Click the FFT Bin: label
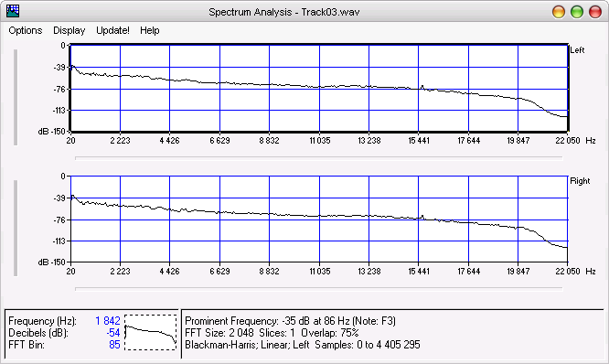The width and height of the screenshot is (609, 364). (x=27, y=345)
